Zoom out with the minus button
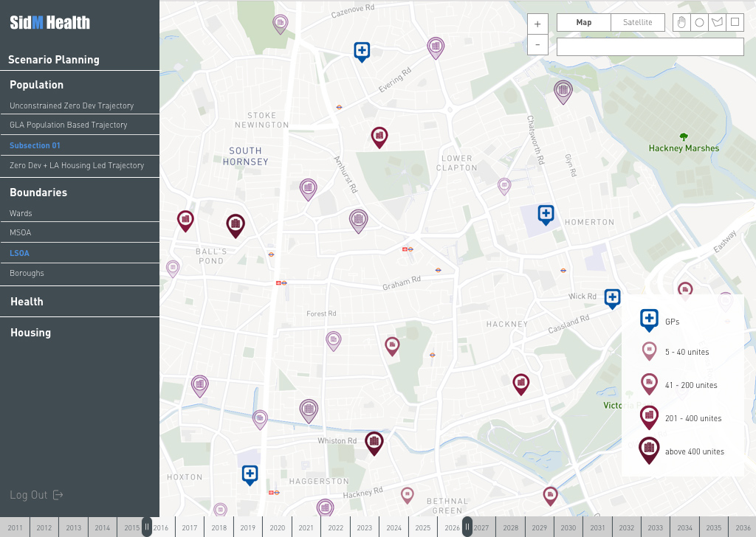This screenshot has height=537, width=756. (x=537, y=45)
